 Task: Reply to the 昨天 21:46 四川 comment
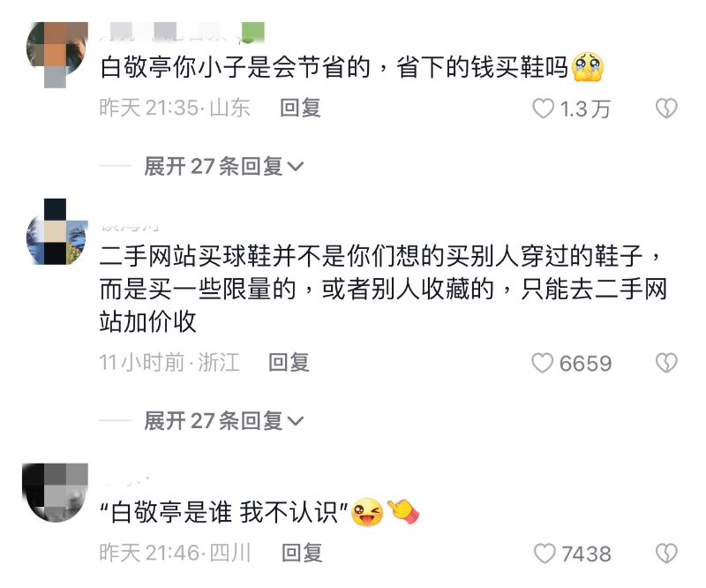(302, 553)
